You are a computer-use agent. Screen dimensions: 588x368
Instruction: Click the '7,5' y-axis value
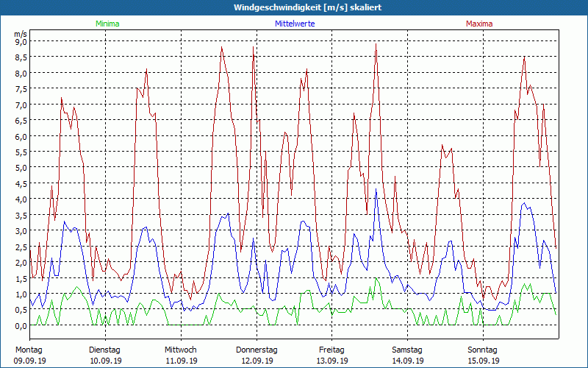click(21, 89)
